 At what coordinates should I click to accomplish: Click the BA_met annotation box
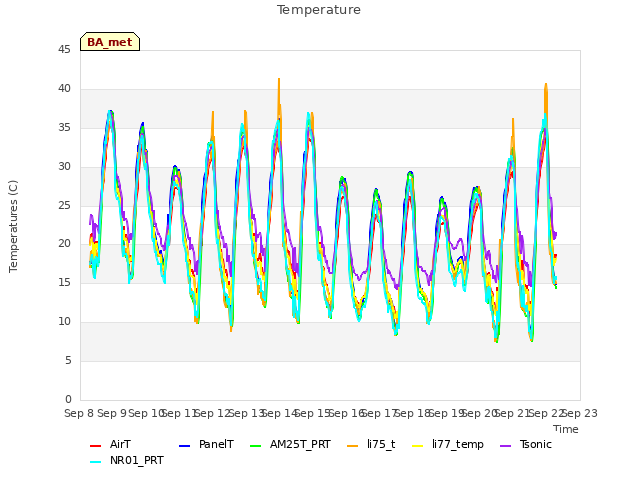(x=110, y=42)
